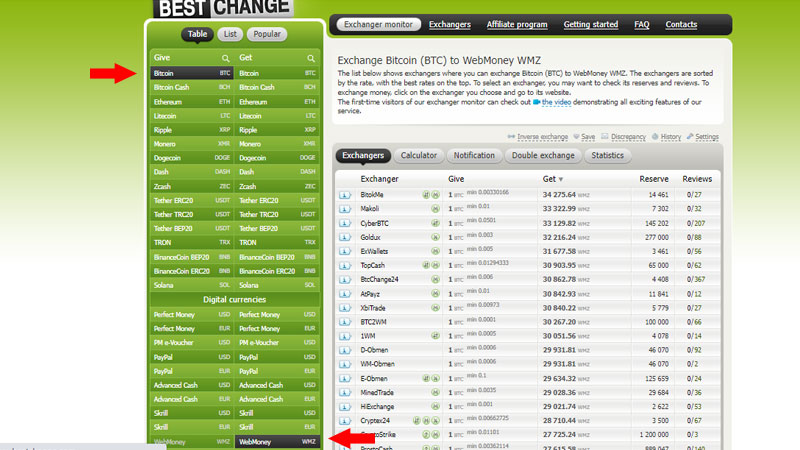Switch currency view to Popular mode
The image size is (800, 450).
(x=267, y=34)
